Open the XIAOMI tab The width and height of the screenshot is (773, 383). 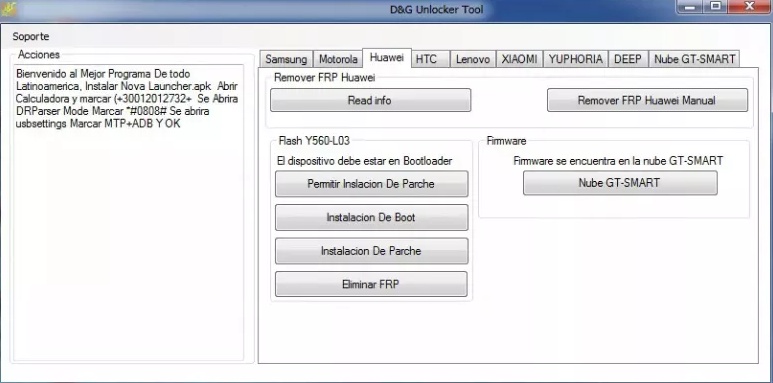(519, 59)
